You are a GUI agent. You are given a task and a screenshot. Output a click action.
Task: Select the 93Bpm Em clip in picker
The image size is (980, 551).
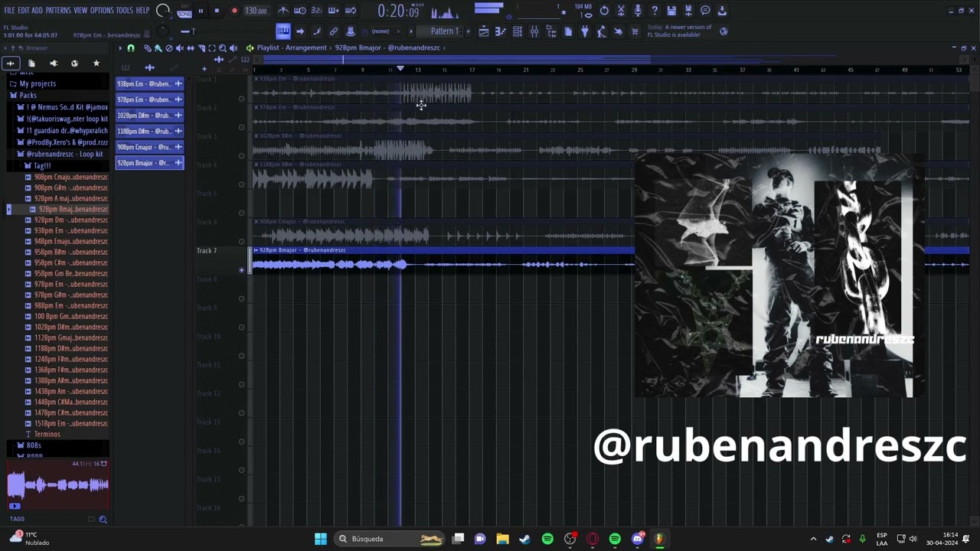149,83
